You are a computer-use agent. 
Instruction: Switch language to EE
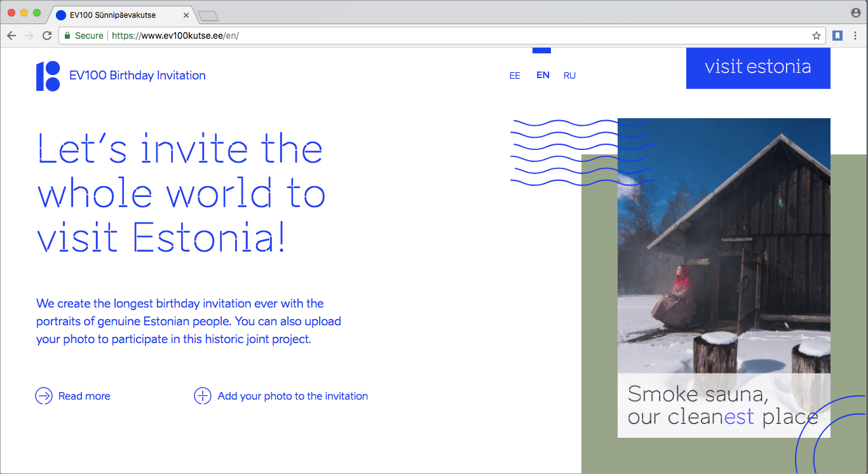tap(515, 76)
